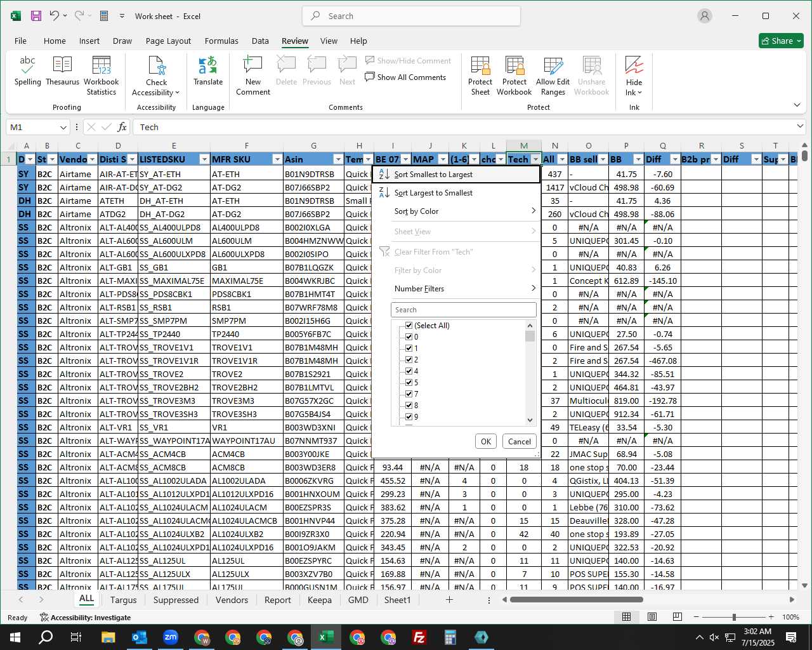Click the Share button
The width and height of the screenshot is (812, 650).
[781, 41]
